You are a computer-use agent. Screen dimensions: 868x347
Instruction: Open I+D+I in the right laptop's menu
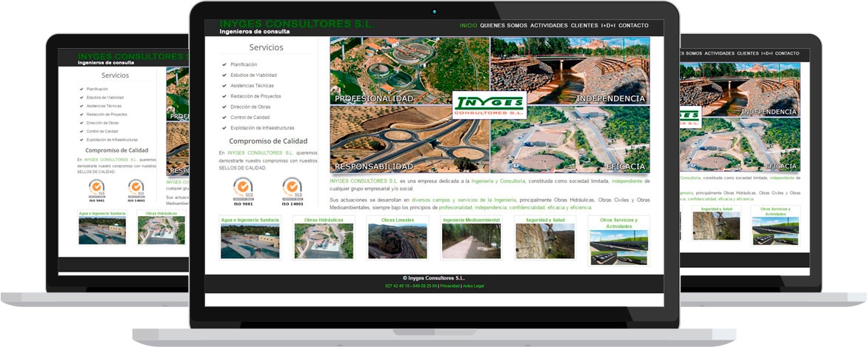click(x=767, y=54)
